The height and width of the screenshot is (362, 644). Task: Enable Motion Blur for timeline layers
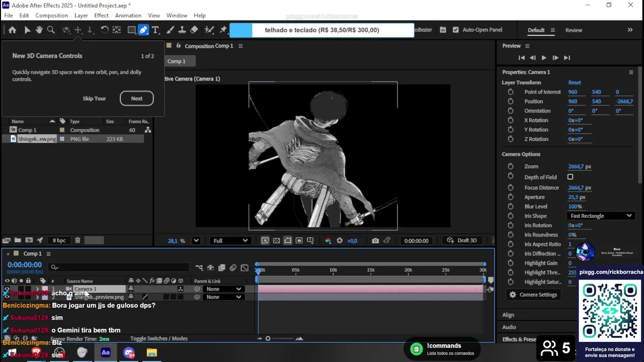233,267
